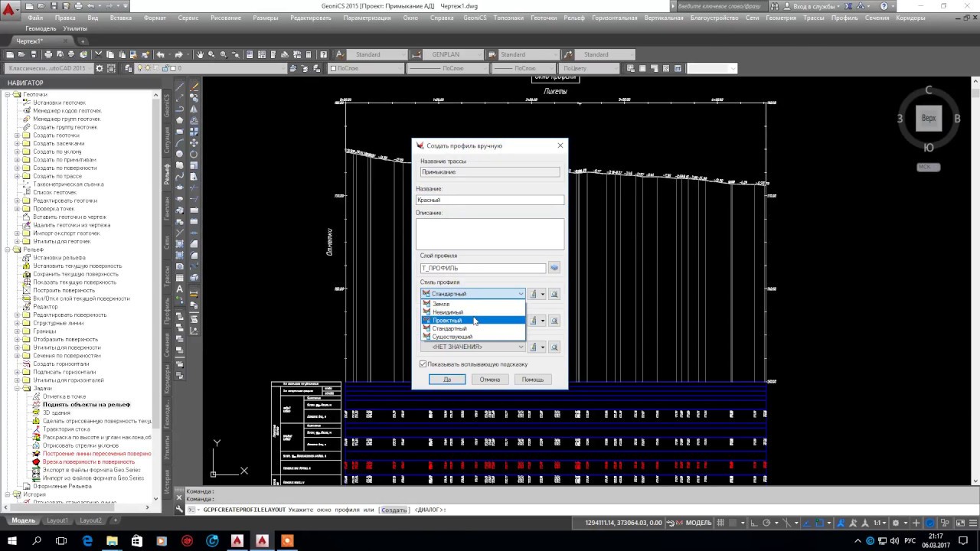980x551 pixels.
Task: Switch to Layout1 tab
Action: click(x=57, y=520)
